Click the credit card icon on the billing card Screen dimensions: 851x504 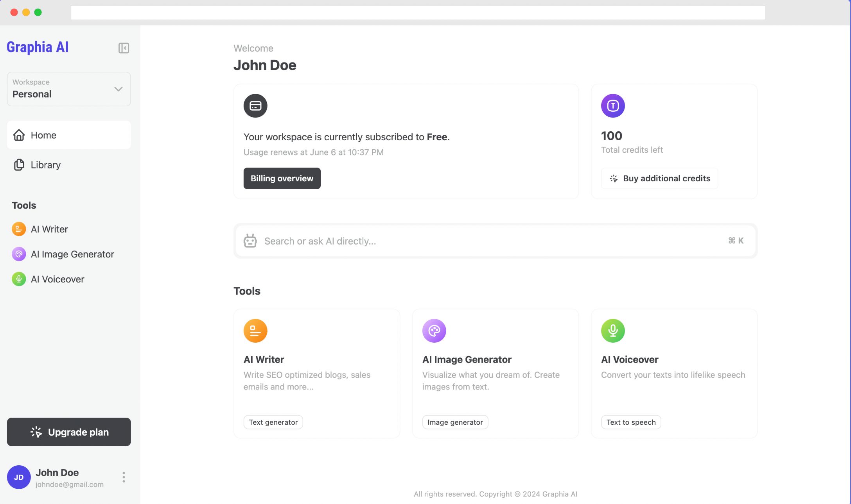(x=255, y=105)
